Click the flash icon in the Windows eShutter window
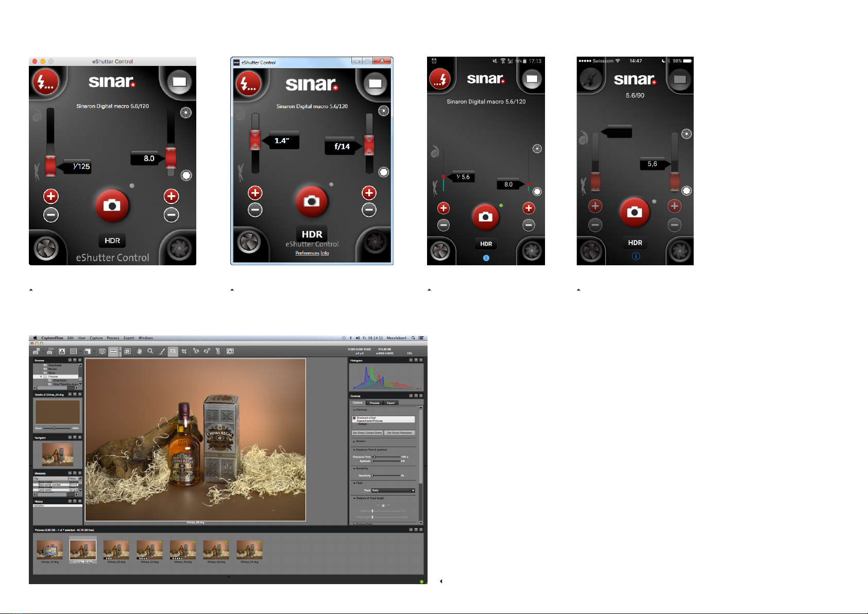 click(x=248, y=83)
